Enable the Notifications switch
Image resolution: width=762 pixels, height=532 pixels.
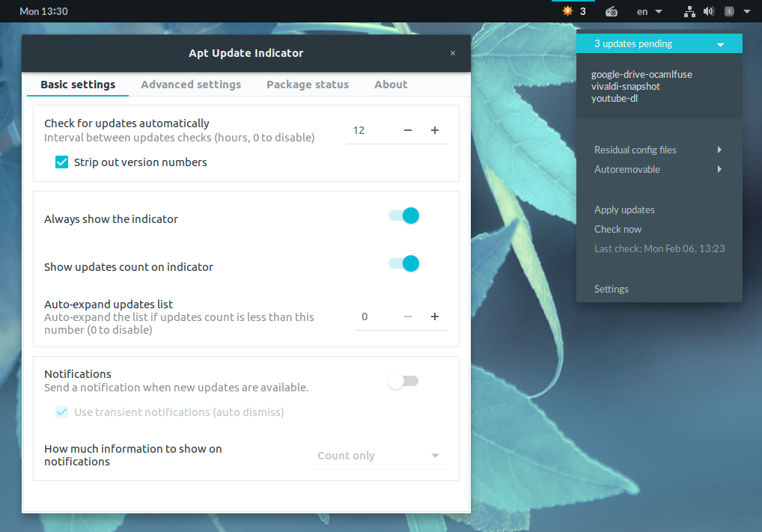[x=403, y=382]
